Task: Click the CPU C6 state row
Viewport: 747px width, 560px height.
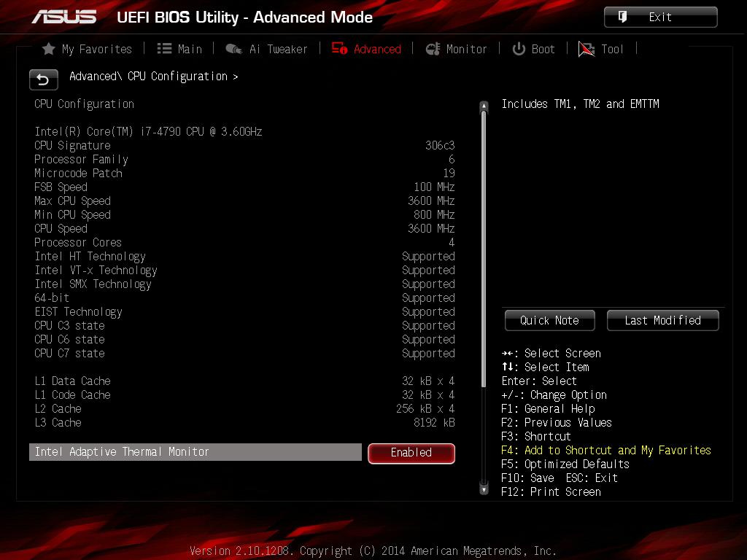Action: [244, 340]
